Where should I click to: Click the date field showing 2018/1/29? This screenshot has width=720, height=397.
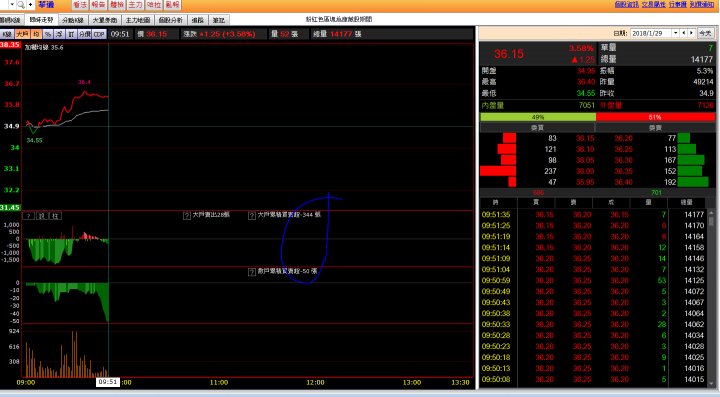click(x=651, y=33)
